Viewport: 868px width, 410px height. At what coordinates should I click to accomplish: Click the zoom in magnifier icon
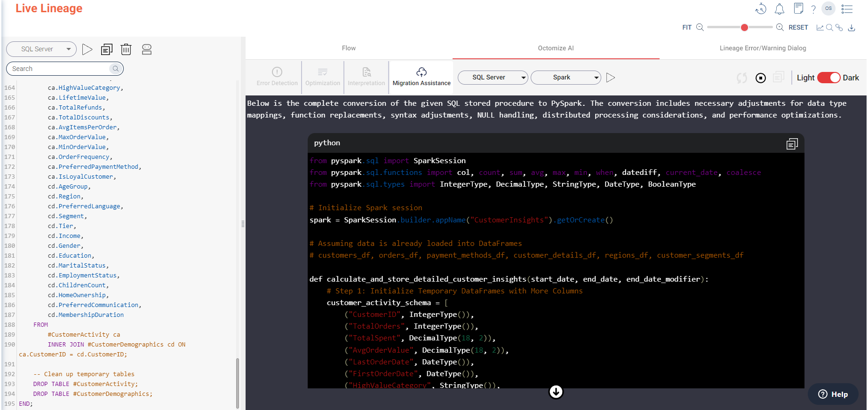click(780, 27)
